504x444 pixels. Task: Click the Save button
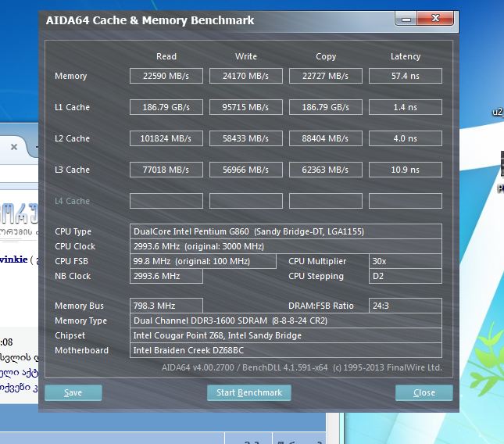(73, 392)
